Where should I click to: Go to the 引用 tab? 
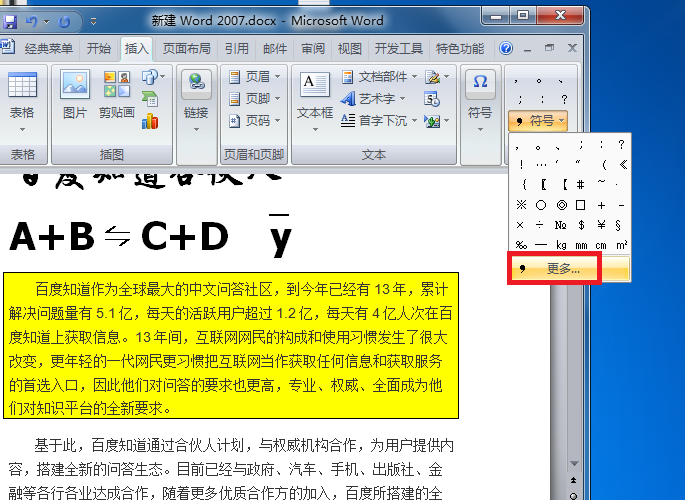[237, 48]
